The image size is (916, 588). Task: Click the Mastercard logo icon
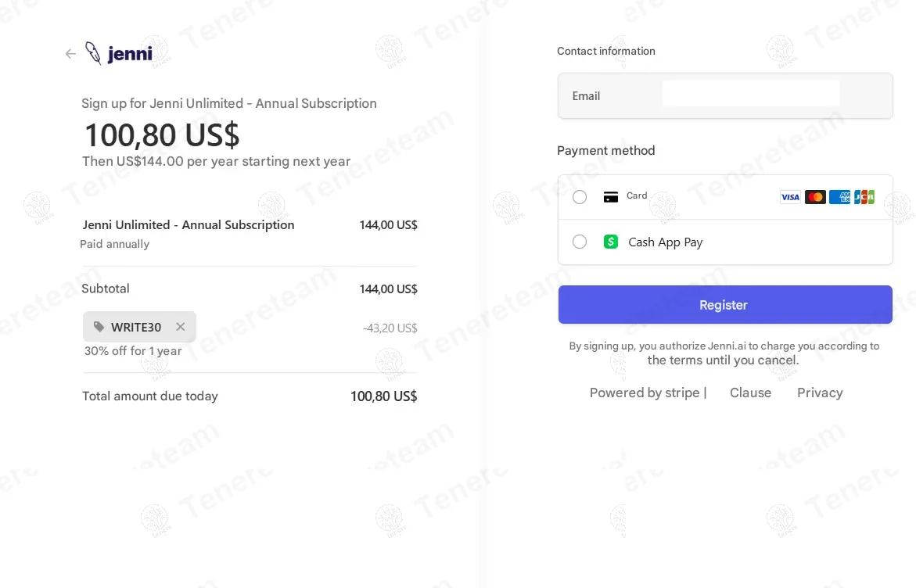click(x=815, y=197)
